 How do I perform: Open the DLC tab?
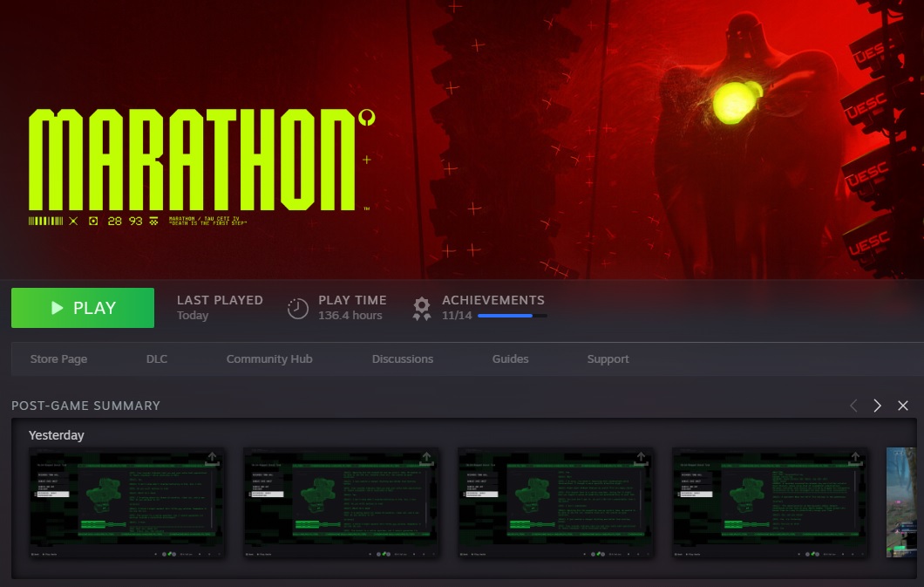pyautogui.click(x=157, y=359)
